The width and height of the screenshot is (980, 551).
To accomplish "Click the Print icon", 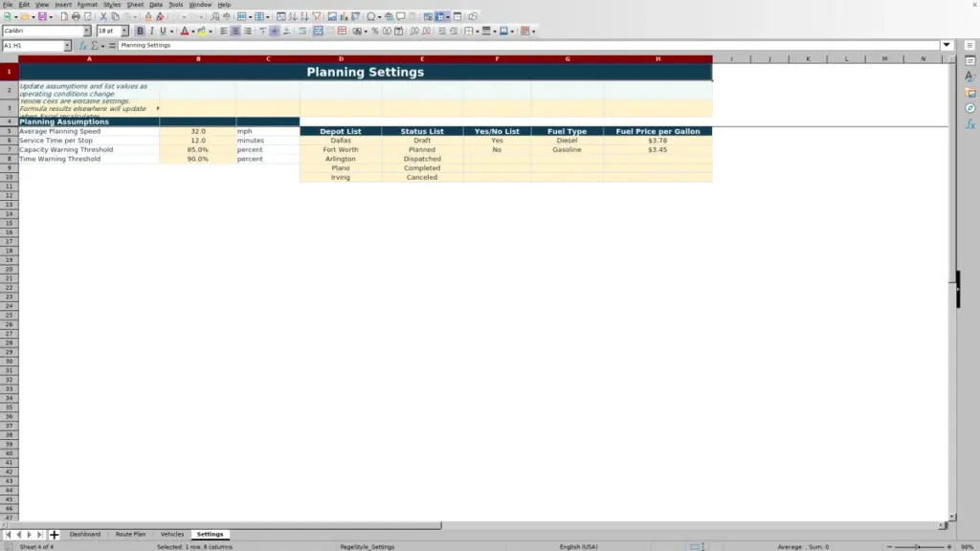I will pyautogui.click(x=76, y=16).
